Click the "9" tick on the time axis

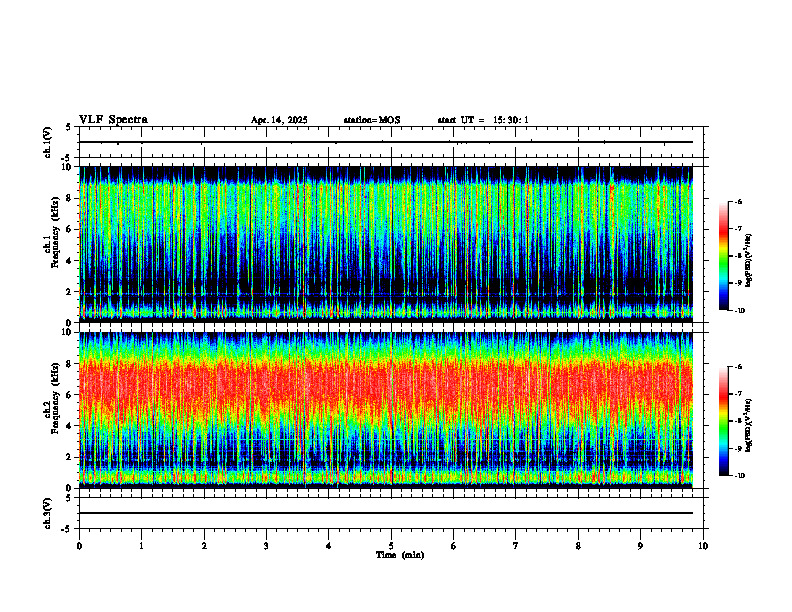pyautogui.click(x=640, y=546)
